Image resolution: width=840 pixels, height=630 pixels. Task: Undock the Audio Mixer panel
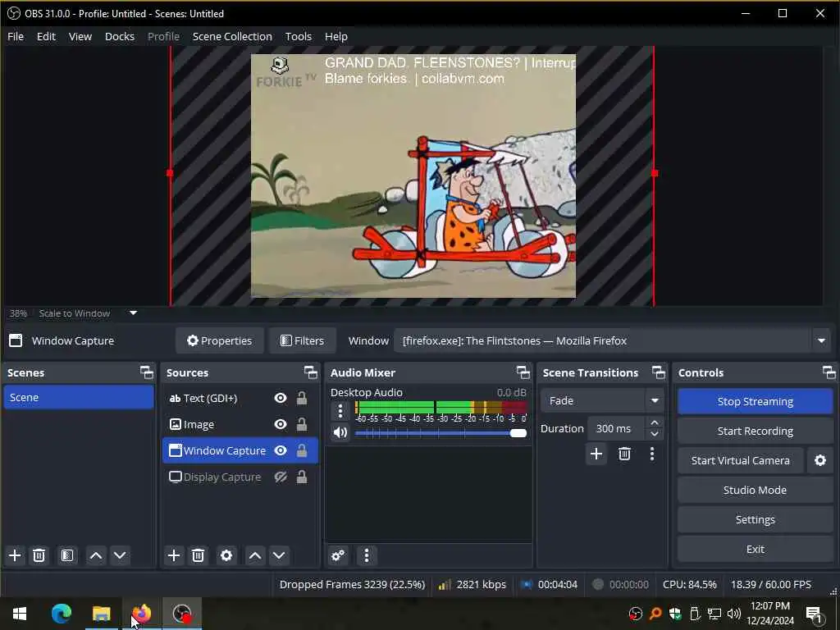[x=523, y=372]
